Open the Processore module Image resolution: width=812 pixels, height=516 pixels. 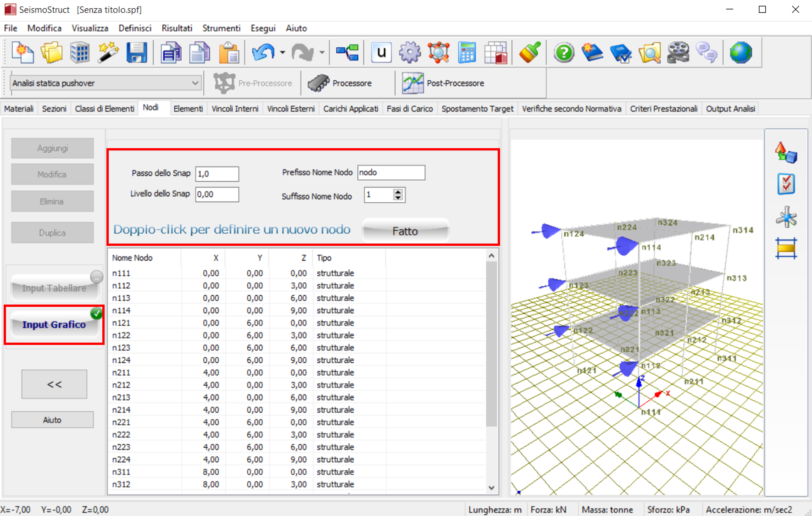tap(340, 83)
